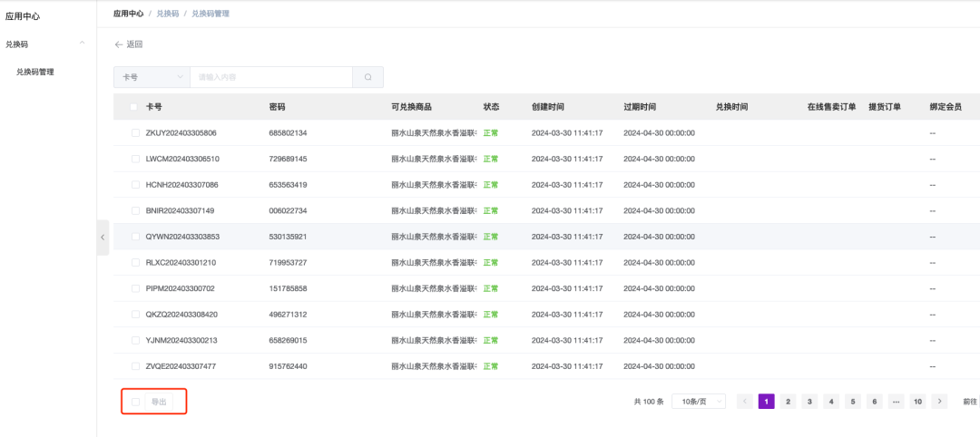Check the row PIPM202403300702
Viewport: 980px width, 437px height.
click(135, 288)
